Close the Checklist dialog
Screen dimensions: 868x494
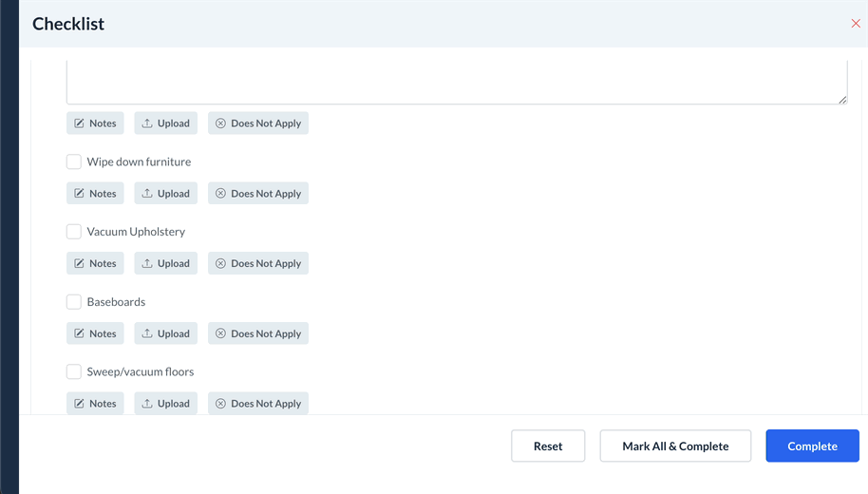click(855, 24)
